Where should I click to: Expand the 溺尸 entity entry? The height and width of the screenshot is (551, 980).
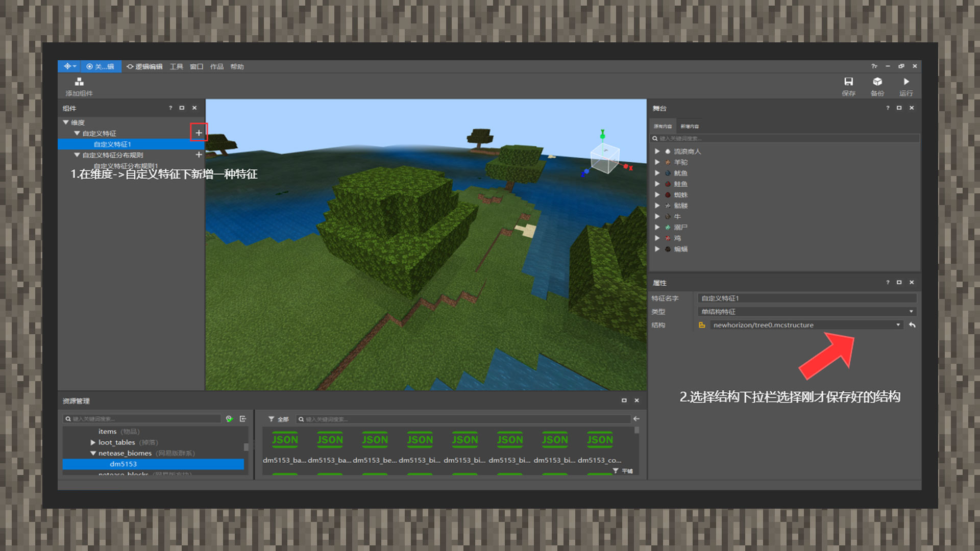coord(657,228)
